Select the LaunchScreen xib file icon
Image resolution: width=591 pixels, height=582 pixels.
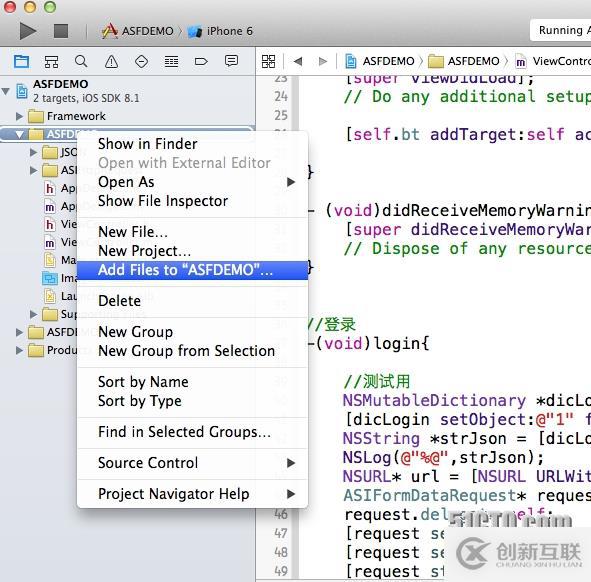(x=50, y=296)
